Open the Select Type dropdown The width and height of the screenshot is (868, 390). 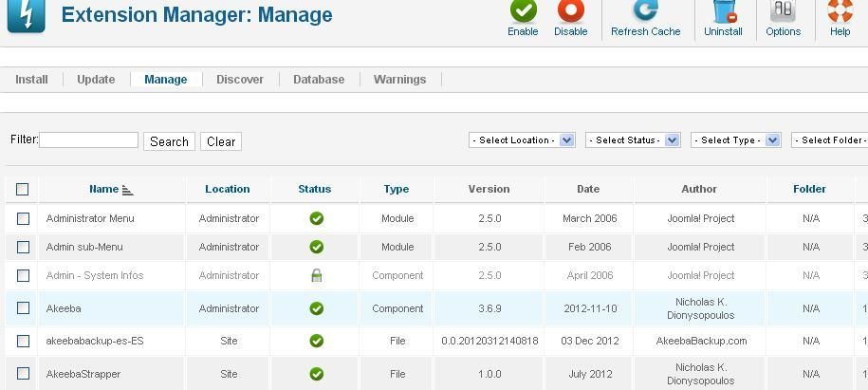736,140
